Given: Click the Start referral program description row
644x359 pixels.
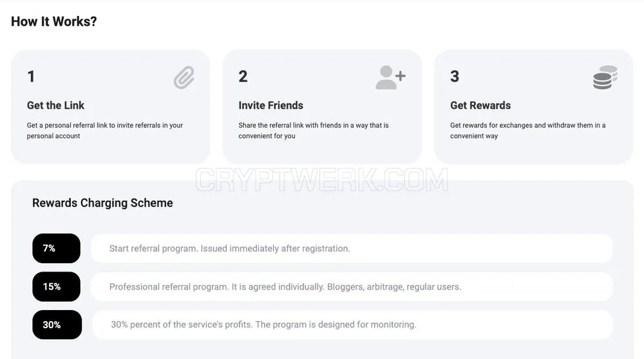Looking at the screenshot, I should tap(352, 248).
